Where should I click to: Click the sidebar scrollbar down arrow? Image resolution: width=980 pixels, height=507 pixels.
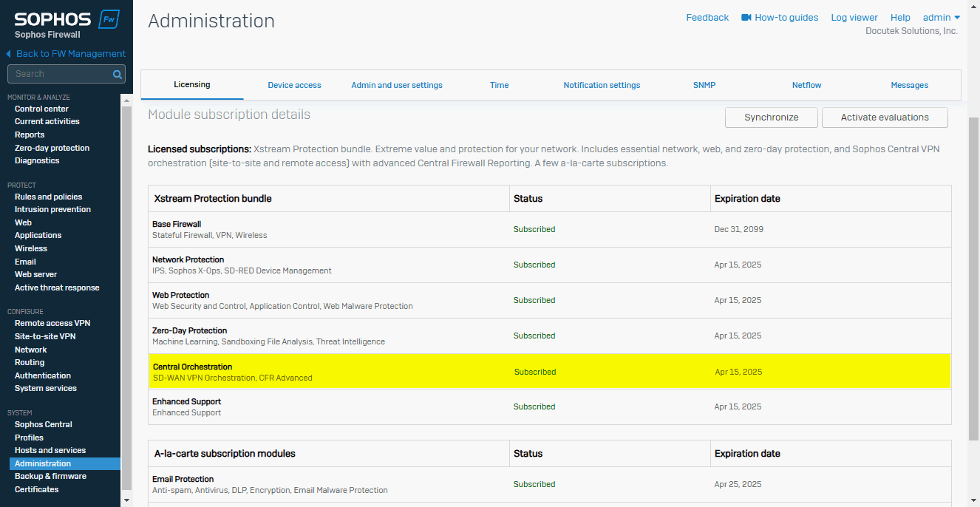point(126,500)
